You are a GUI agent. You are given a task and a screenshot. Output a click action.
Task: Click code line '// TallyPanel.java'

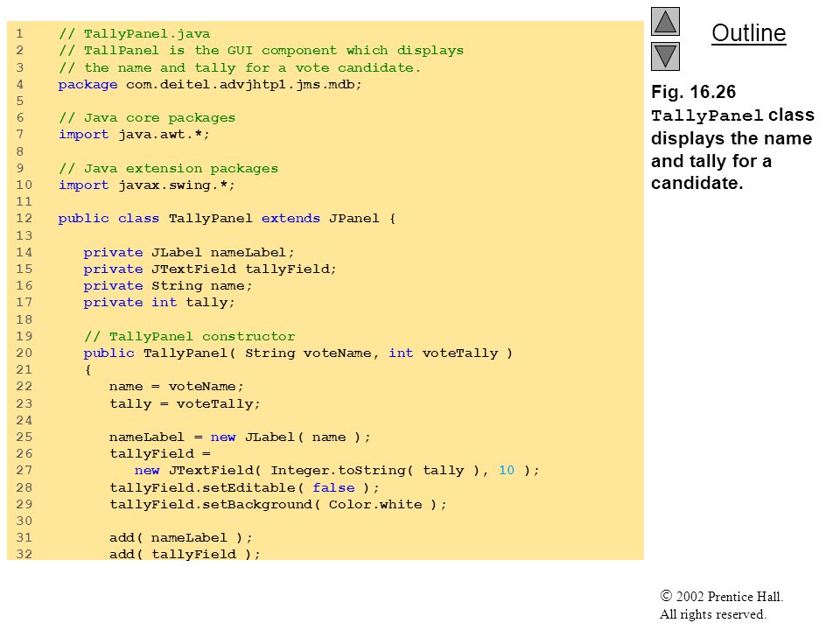pyautogui.click(x=134, y=34)
